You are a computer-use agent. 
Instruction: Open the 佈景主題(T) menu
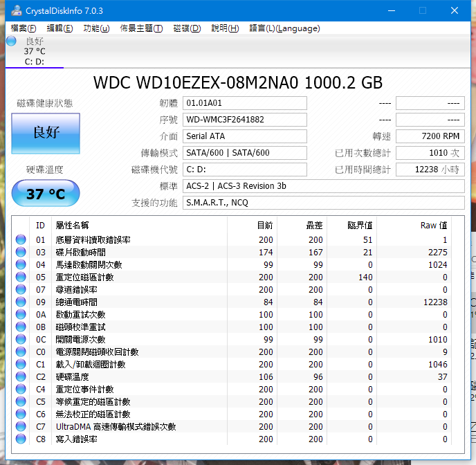click(x=141, y=28)
